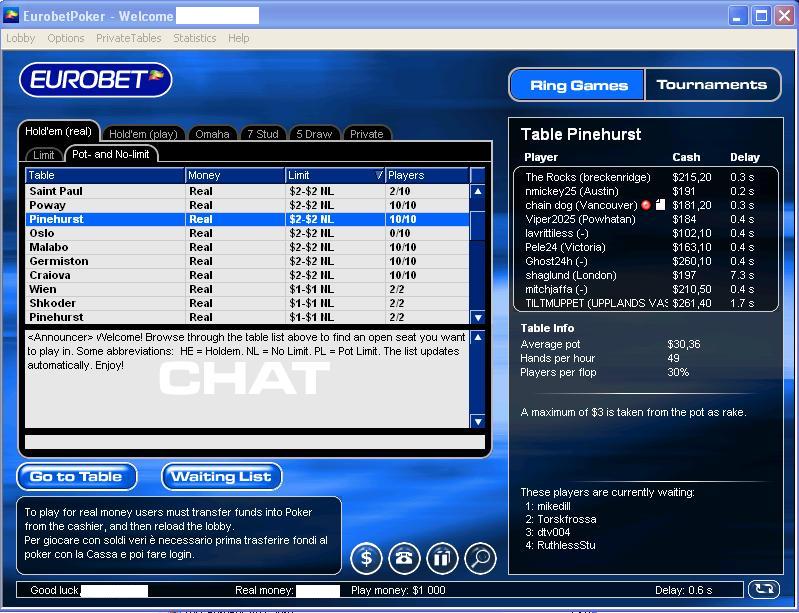
Task: Select the Private tab
Action: pyautogui.click(x=366, y=134)
